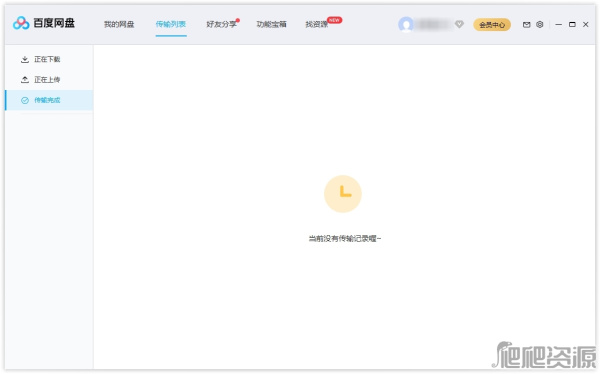Click the blurred username text
This screenshot has width=600, height=374.
(434, 24)
